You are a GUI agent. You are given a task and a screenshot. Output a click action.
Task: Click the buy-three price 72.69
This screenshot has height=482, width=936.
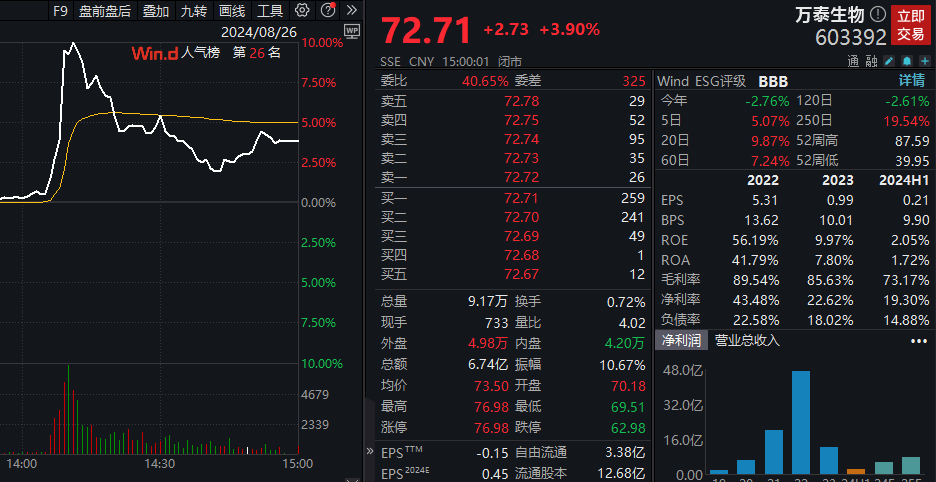521,237
